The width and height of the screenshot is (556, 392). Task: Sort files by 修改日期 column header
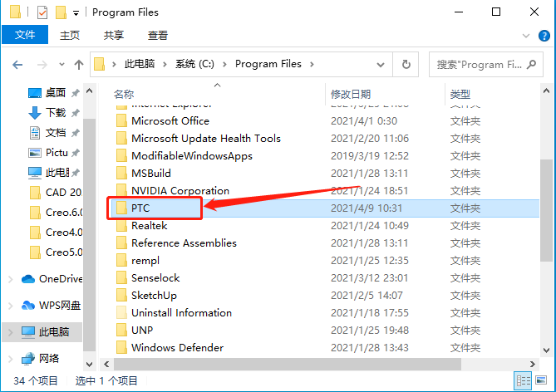(x=351, y=95)
